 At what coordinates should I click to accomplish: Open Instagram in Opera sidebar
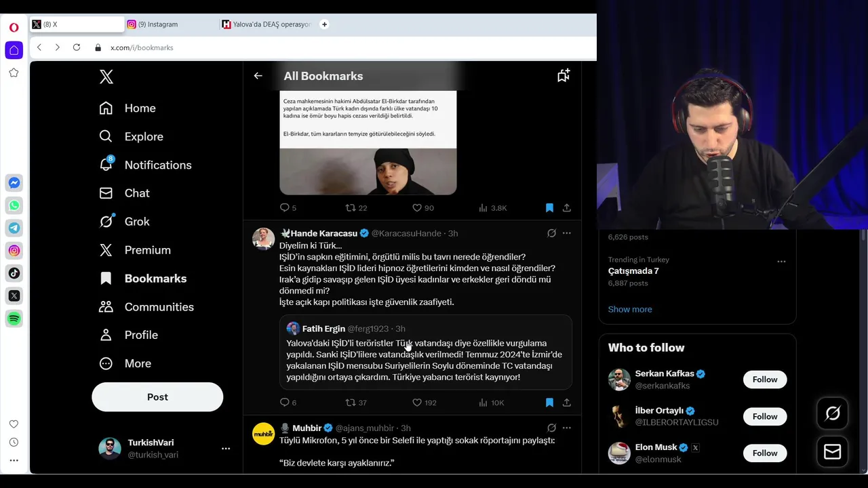click(x=14, y=251)
